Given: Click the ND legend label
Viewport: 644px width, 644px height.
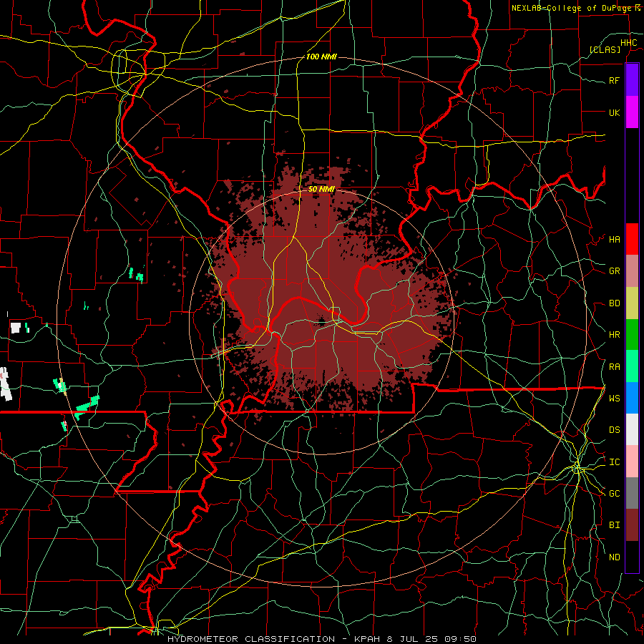Looking at the screenshot, I should click(x=614, y=557).
